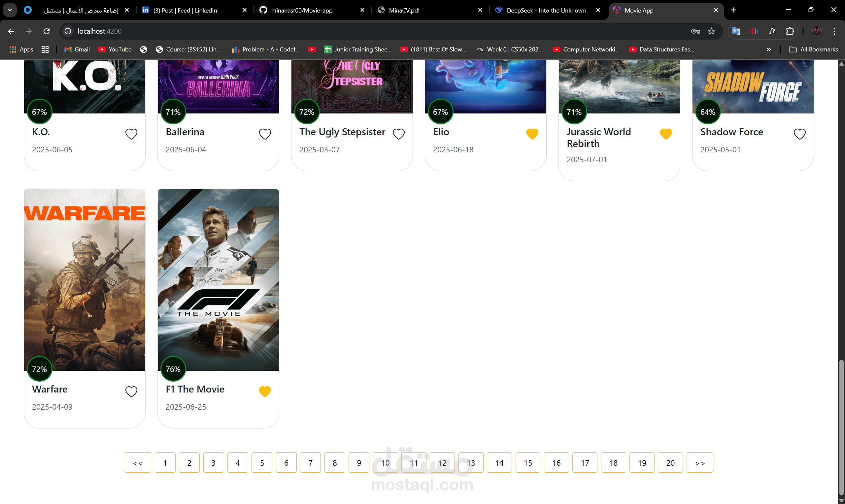Click Elio release date 2025-06-18
The height and width of the screenshot is (504, 845).
[x=453, y=149]
